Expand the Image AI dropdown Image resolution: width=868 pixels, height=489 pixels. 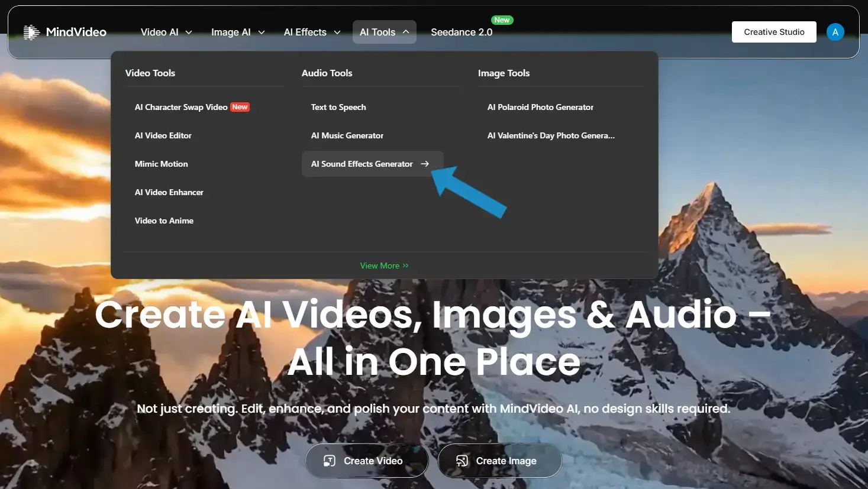(x=238, y=32)
